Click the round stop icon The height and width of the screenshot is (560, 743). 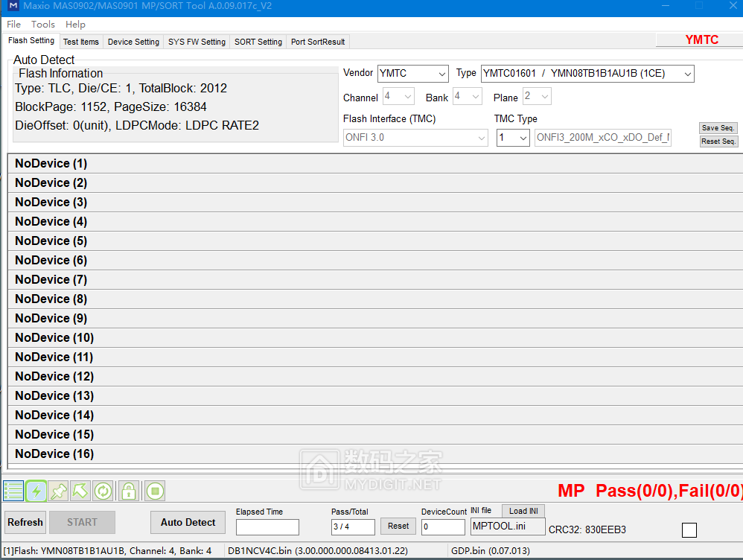[155, 491]
